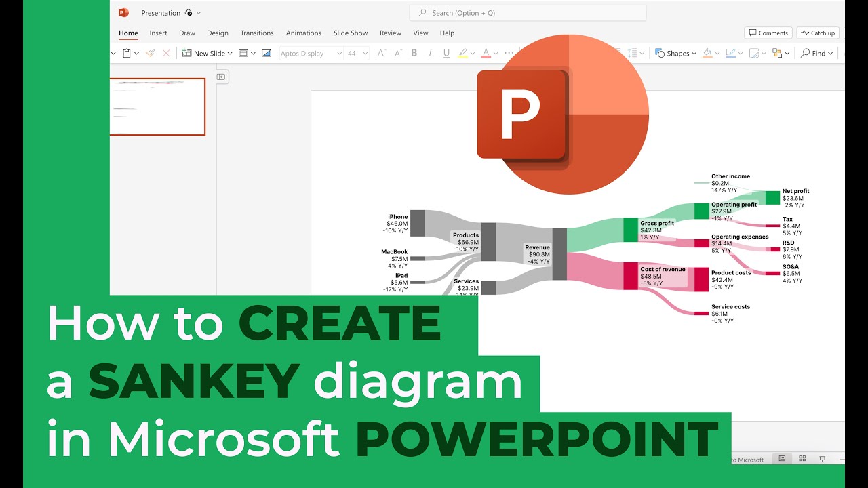868x488 pixels.
Task: Select the slide 1 thumbnail
Action: click(x=158, y=106)
